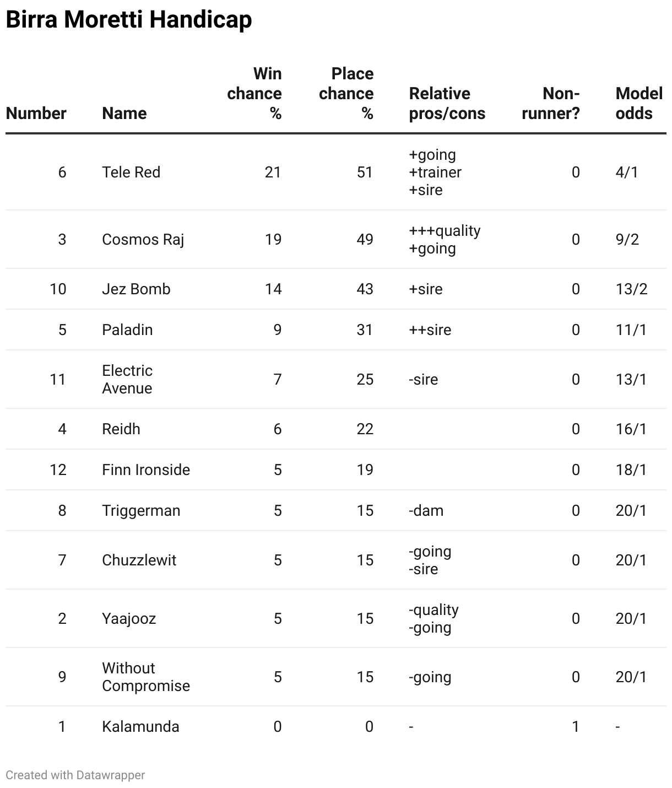672x788 pixels.
Task: Click the Name column header
Action: (124, 113)
